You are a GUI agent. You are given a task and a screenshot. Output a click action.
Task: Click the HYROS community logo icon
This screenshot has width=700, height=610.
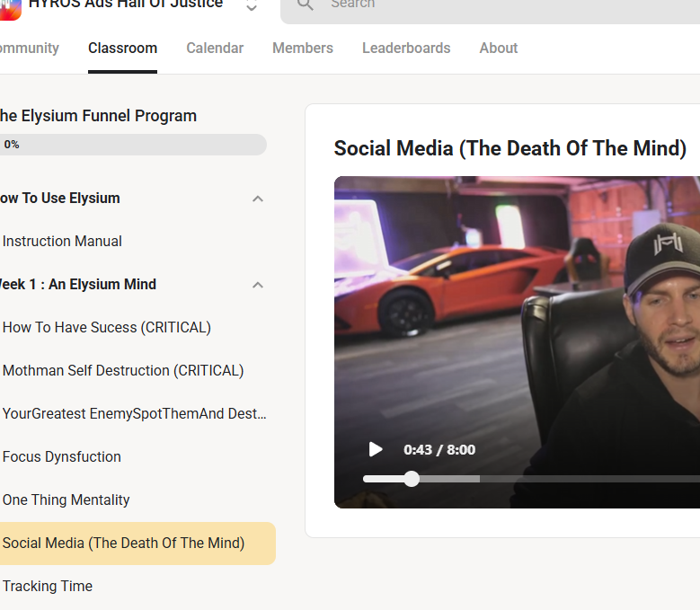tap(10, 9)
